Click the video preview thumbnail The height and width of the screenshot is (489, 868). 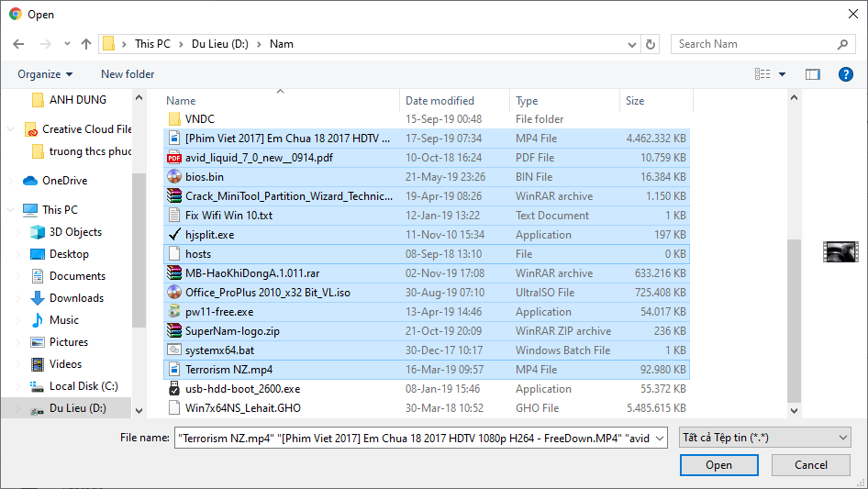point(840,251)
